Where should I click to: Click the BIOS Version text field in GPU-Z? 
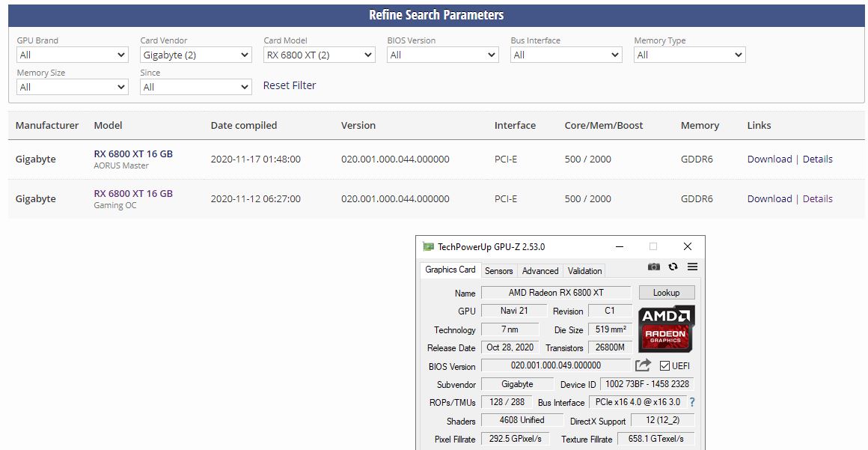click(x=555, y=365)
